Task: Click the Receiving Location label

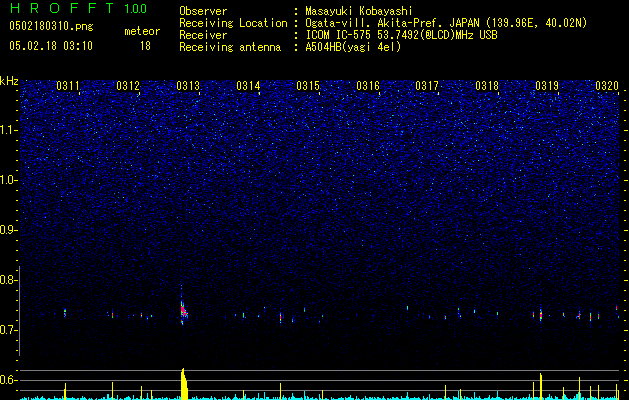Action: coord(233,23)
